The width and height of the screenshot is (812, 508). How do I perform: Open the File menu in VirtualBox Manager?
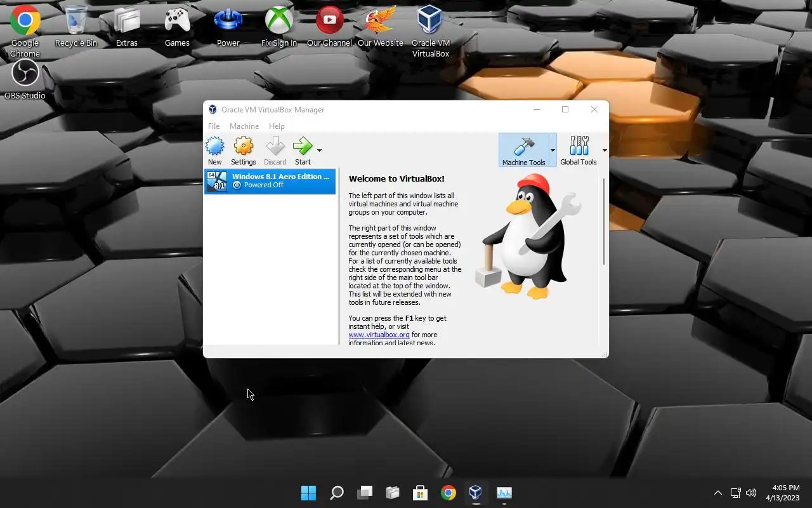[x=214, y=126]
